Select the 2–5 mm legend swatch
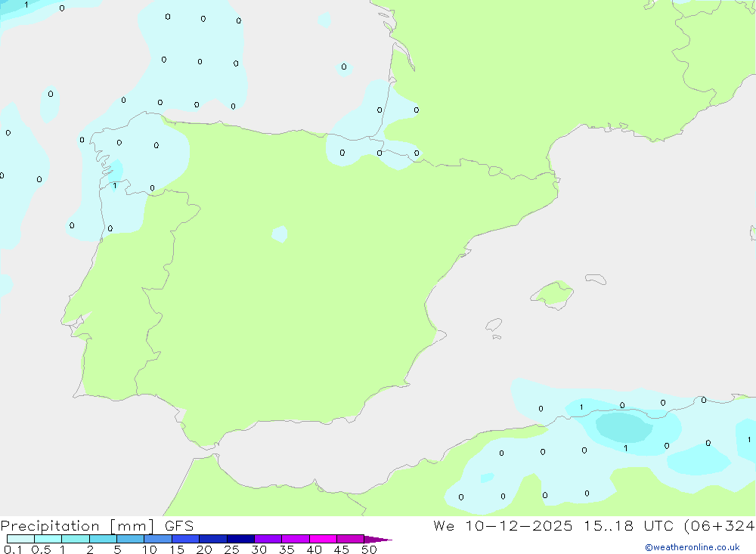756x554 pixels. pyautogui.click(x=103, y=539)
